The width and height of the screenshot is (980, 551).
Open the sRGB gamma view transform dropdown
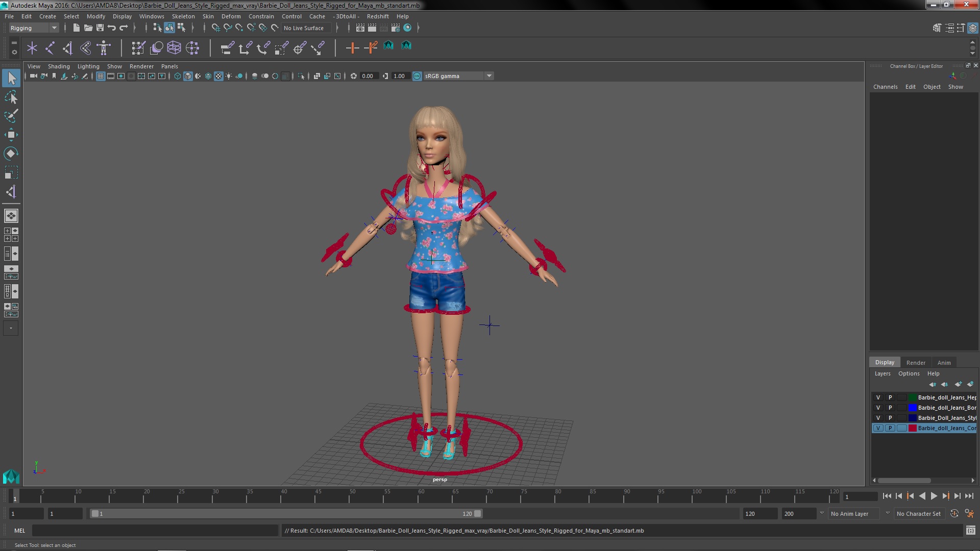pos(458,76)
